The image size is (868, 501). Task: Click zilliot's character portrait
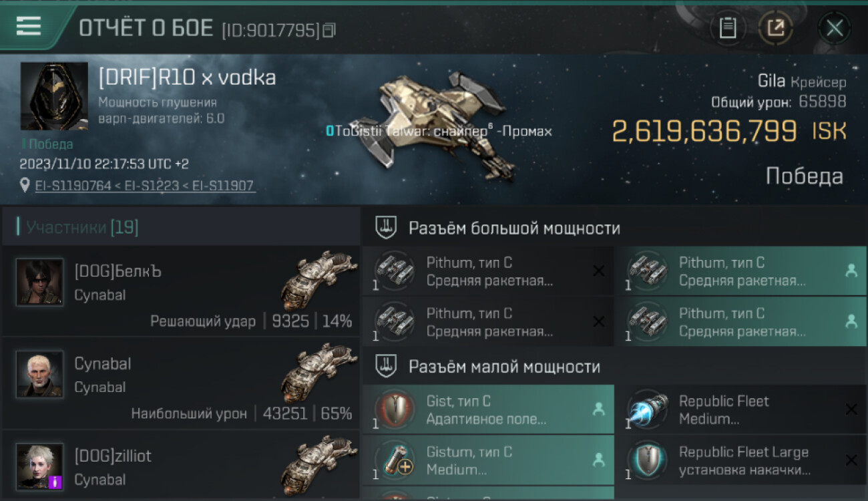(x=40, y=466)
